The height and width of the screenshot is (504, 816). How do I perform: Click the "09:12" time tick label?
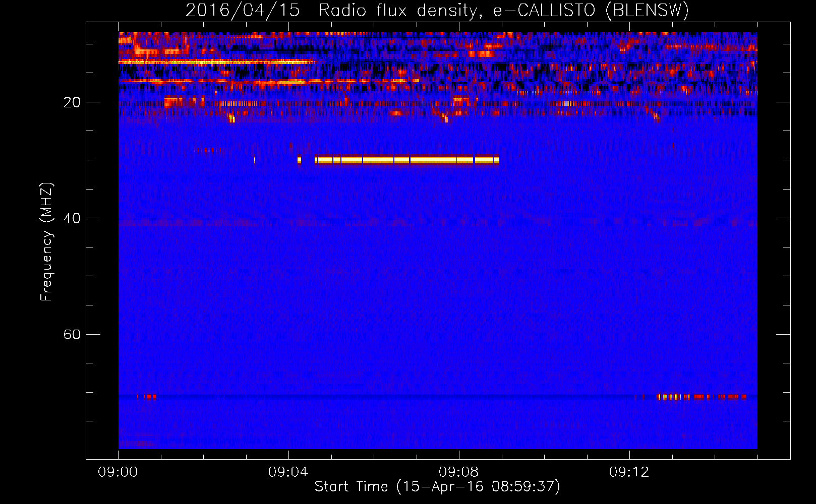pyautogui.click(x=629, y=472)
